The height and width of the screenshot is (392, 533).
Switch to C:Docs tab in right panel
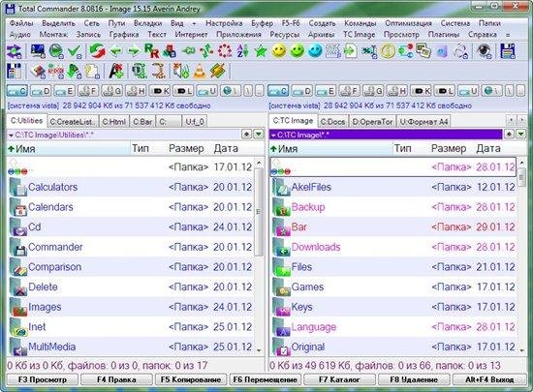[332, 122]
